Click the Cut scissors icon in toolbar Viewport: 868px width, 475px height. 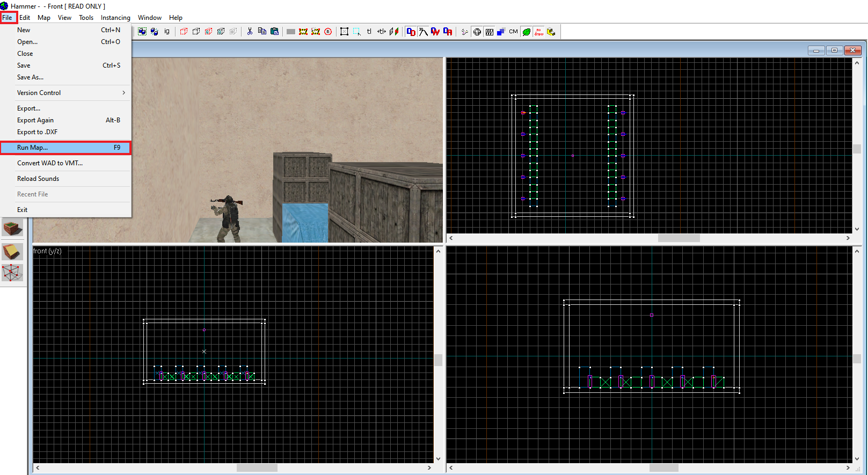tap(250, 32)
